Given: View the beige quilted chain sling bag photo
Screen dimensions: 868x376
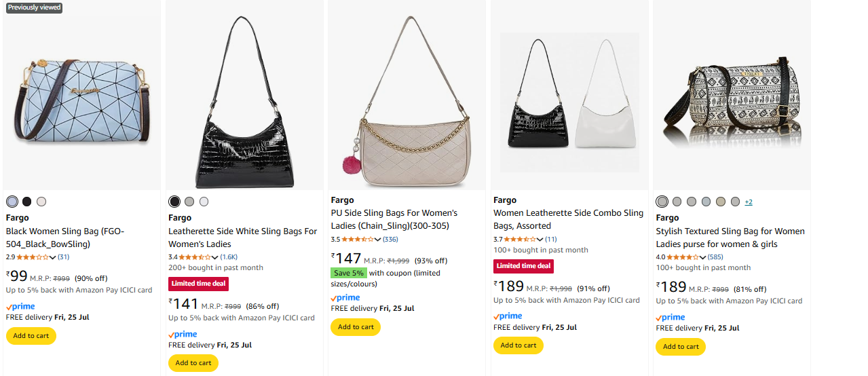Looking at the screenshot, I should pos(407,95).
